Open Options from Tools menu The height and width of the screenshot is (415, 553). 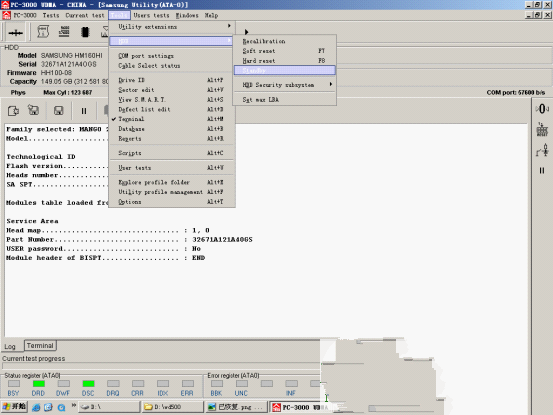coord(172,202)
